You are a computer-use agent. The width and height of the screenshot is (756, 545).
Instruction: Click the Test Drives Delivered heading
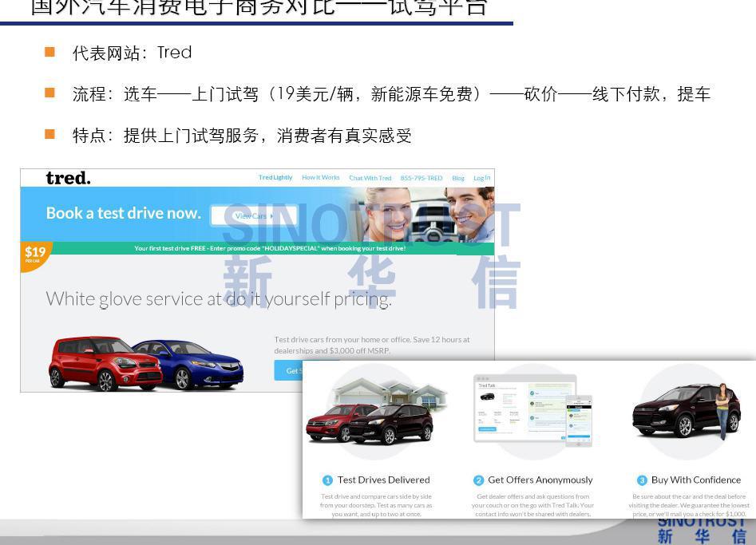point(383,480)
